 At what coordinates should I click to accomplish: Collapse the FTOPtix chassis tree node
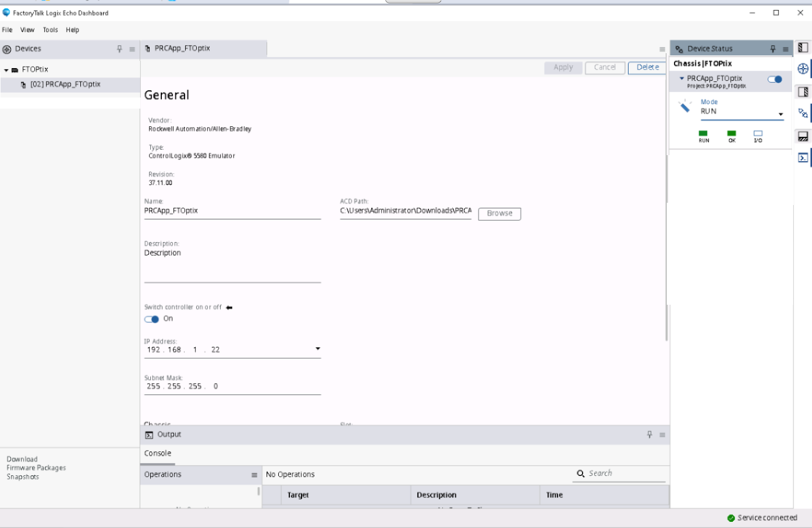(6, 70)
